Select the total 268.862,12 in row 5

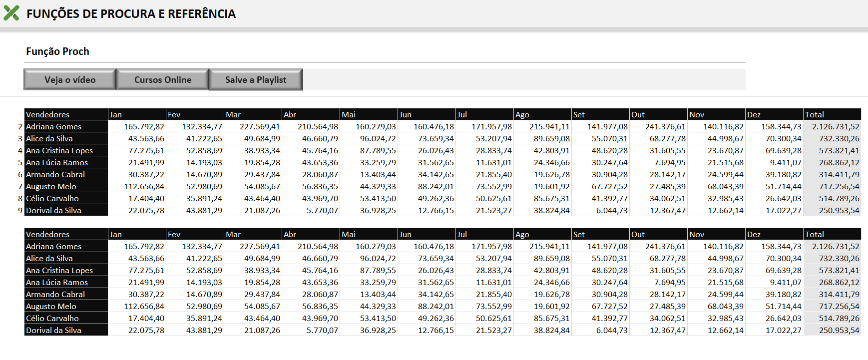pos(832,162)
